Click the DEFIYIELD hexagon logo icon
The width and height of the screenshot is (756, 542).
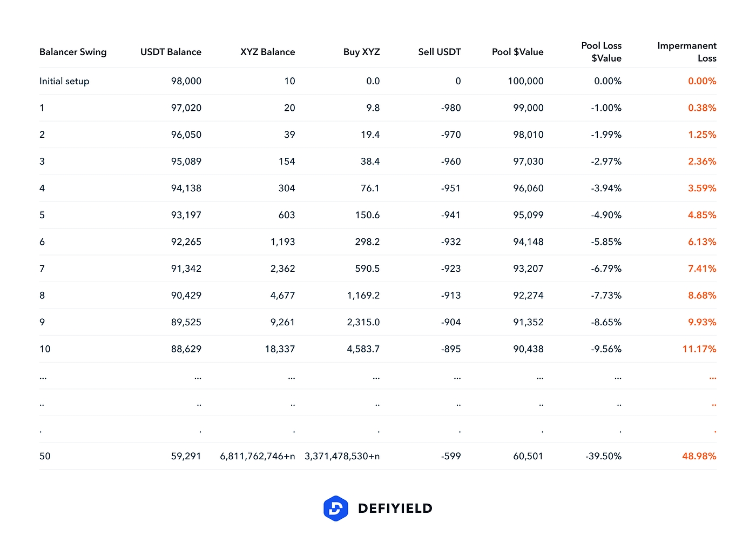[x=335, y=508]
